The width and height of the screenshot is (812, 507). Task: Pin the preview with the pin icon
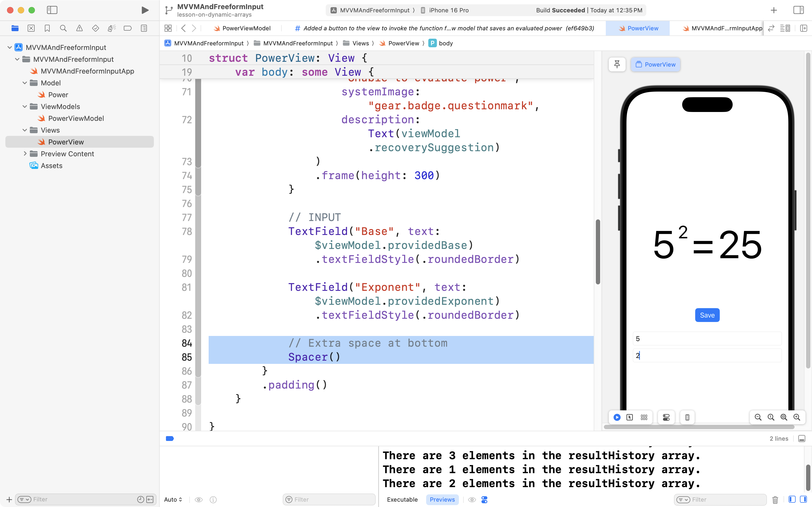(617, 64)
